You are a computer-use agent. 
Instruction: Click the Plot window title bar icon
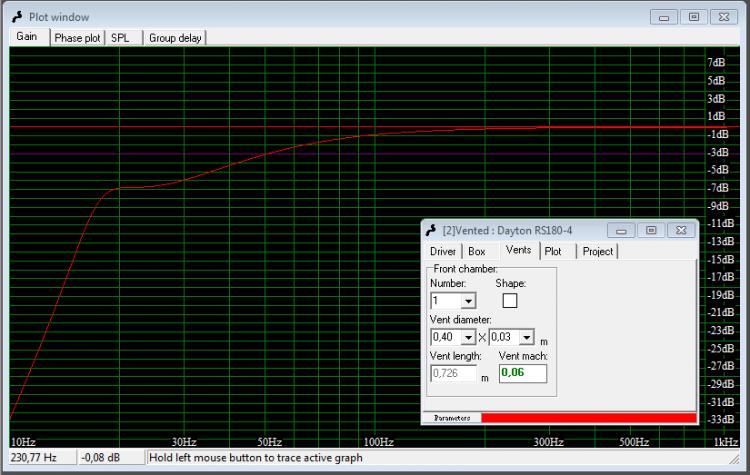coord(17,17)
